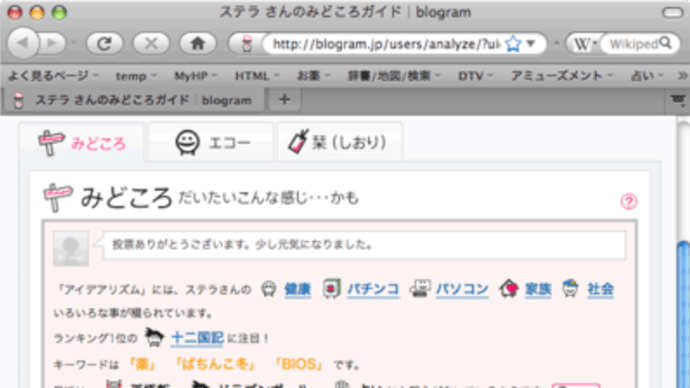This screenshot has height=388, width=690.
Task: Switch to the エコー page tab
Action: point(211,142)
